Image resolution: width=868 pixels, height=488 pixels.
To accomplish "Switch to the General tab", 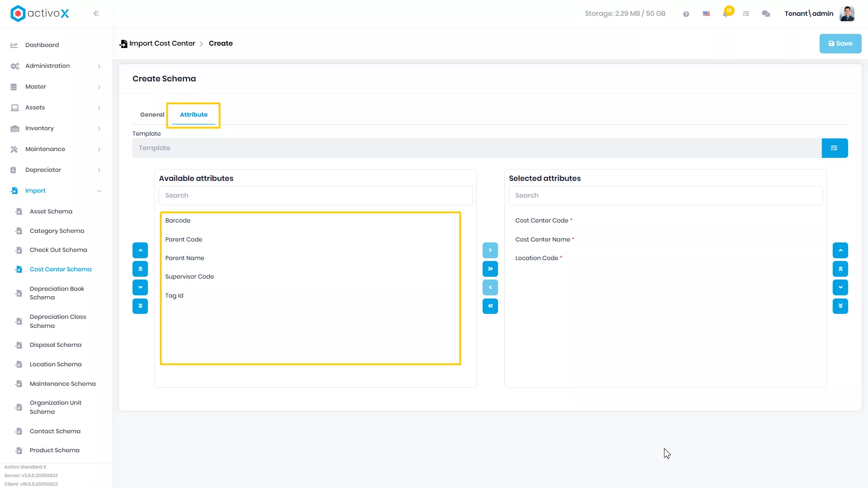I will click(152, 115).
